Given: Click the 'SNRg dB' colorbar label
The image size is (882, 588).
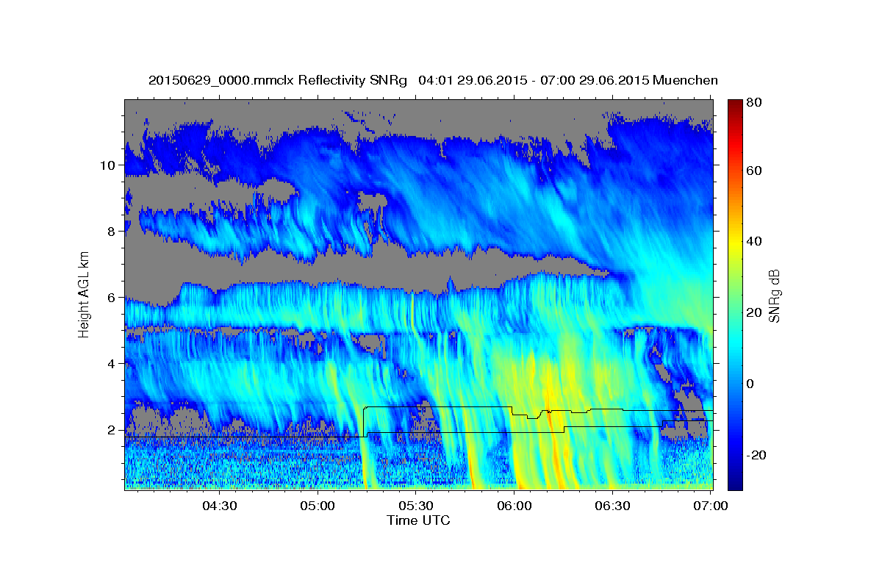Looking at the screenshot, I should click(x=774, y=295).
